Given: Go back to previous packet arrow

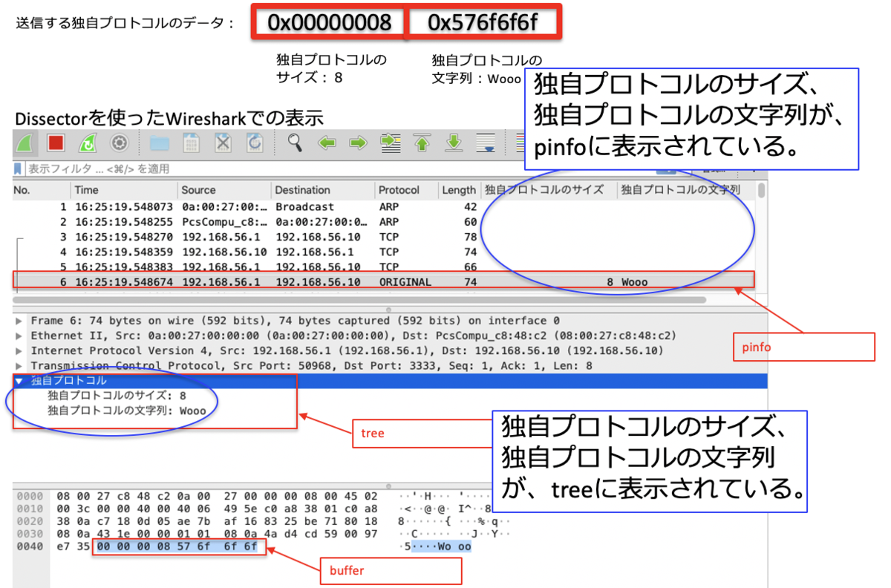Looking at the screenshot, I should pyautogui.click(x=327, y=143).
